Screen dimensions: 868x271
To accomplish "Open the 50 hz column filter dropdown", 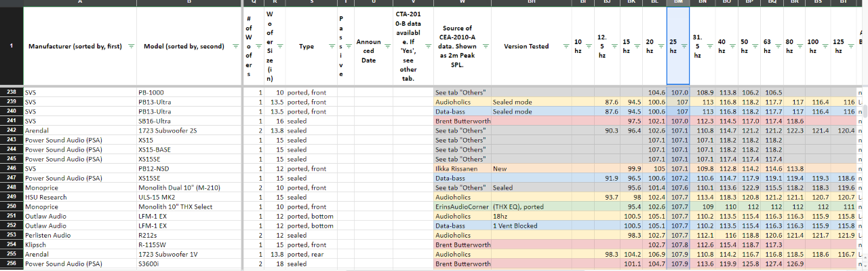I will pyautogui.click(x=756, y=47).
